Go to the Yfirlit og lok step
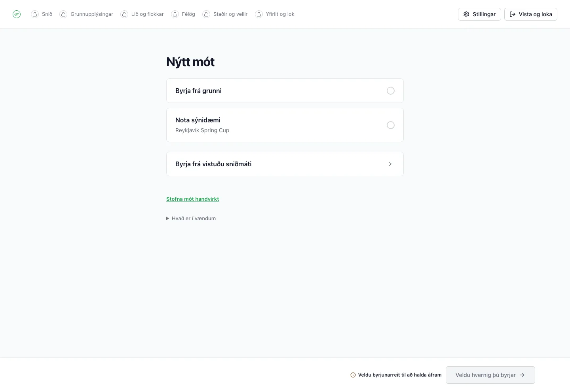The height and width of the screenshot is (392, 570). tap(275, 14)
